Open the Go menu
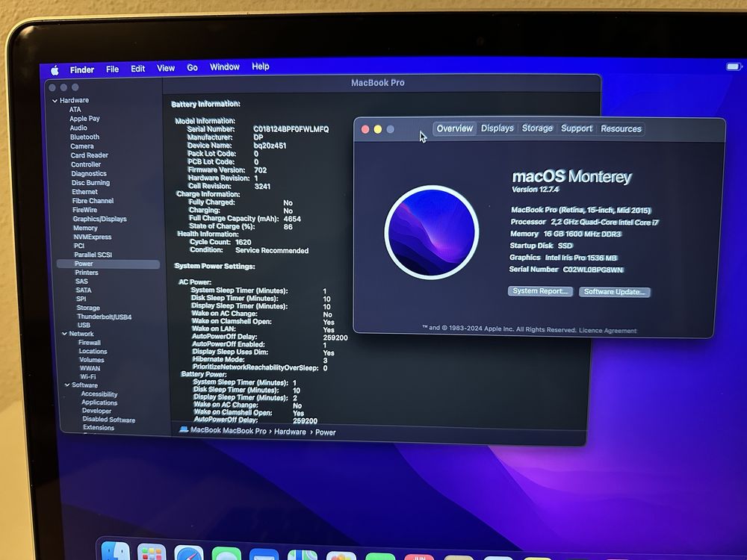The width and height of the screenshot is (747, 560). coord(192,68)
